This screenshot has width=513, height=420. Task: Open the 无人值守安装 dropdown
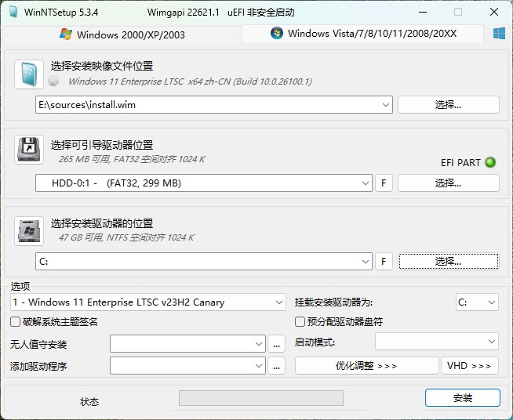pos(259,344)
